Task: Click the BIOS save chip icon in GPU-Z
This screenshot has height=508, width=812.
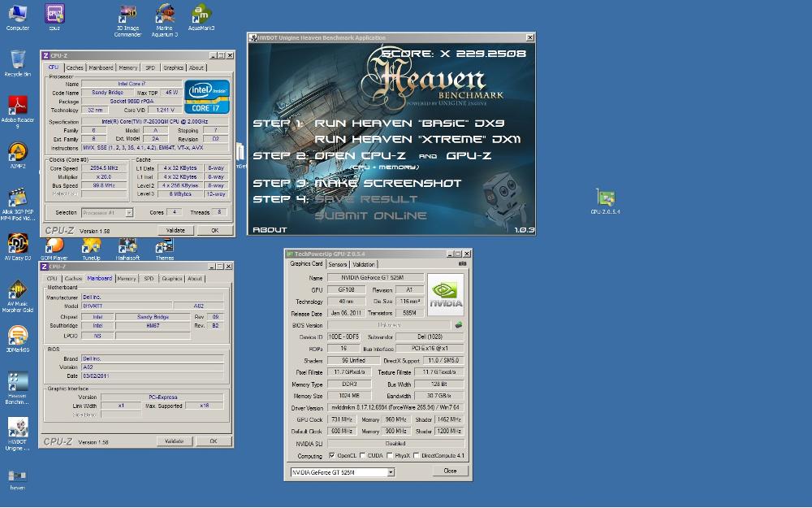Action: pyautogui.click(x=458, y=325)
